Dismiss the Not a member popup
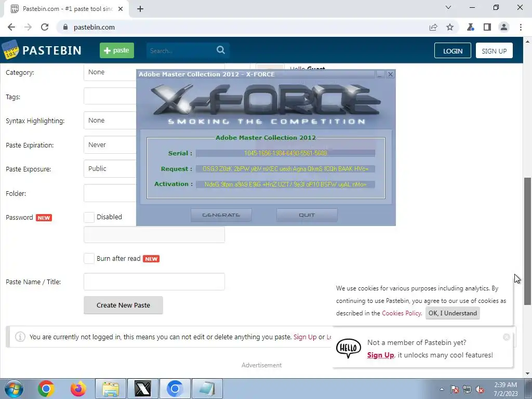The image size is (532, 399). click(x=506, y=337)
